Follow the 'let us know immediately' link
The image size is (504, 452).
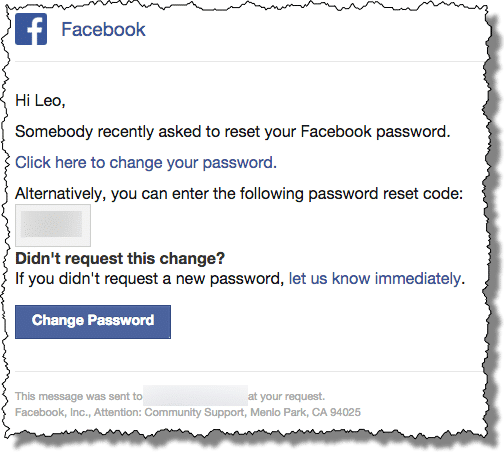pos(375,278)
